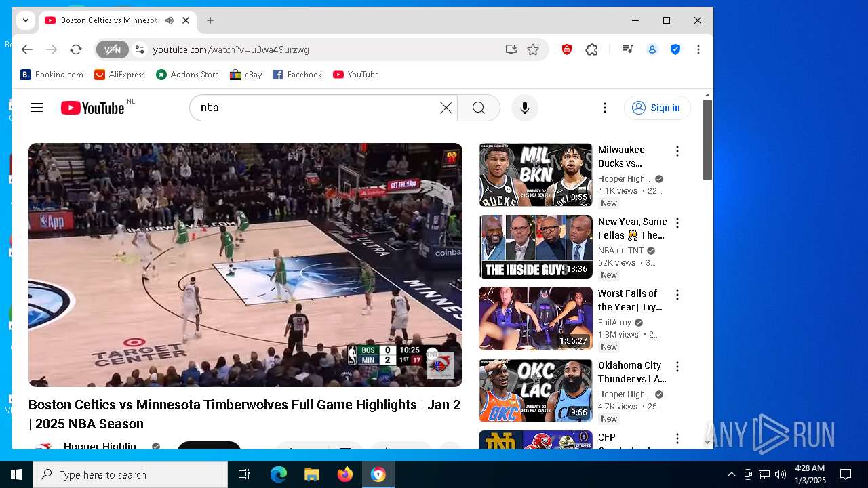Open volume control in system tray
The height and width of the screenshot is (488, 868).
(x=780, y=474)
